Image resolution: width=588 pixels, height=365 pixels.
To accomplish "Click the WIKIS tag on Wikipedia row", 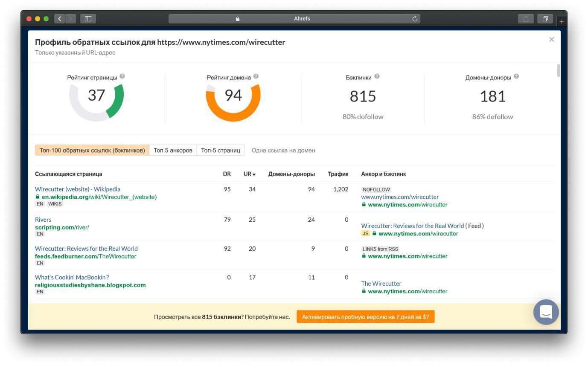I will tap(55, 204).
